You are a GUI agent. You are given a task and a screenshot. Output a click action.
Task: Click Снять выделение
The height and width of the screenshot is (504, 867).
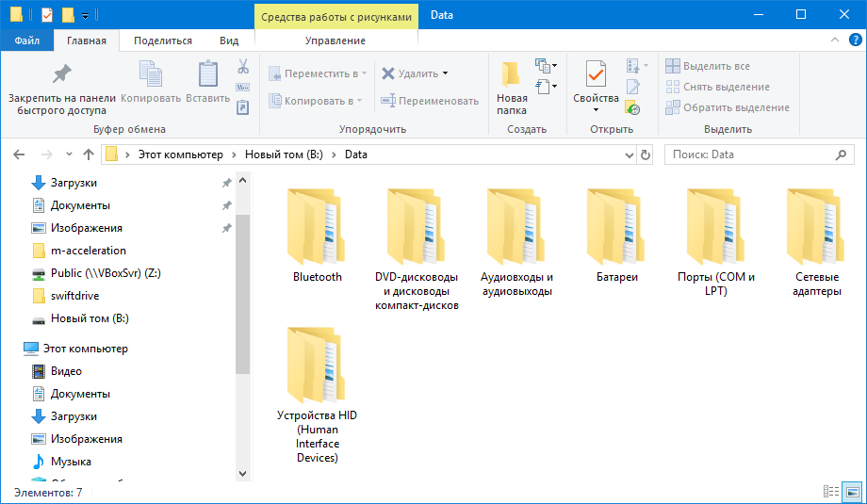(717, 87)
